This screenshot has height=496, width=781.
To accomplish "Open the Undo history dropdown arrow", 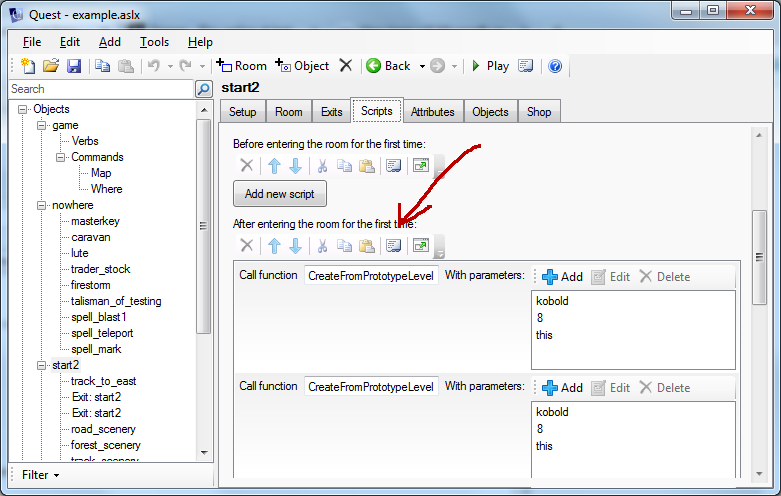I will tap(170, 66).
